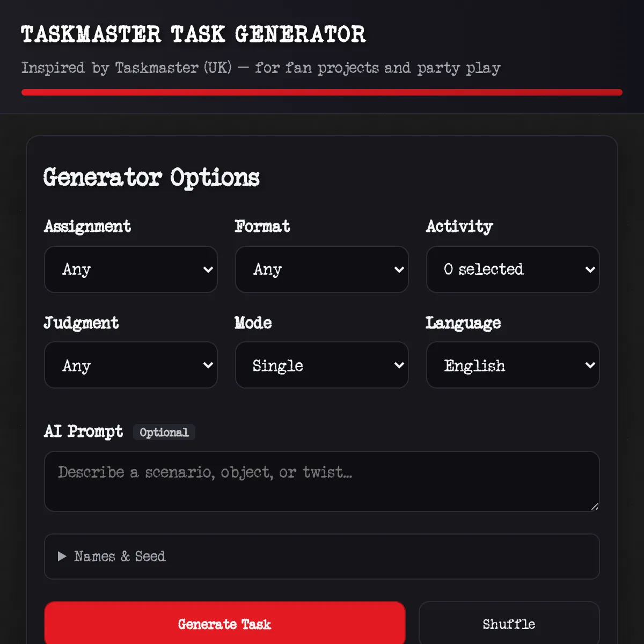Open the Mode dropdown set to Single
The height and width of the screenshot is (644, 644).
[x=321, y=365]
